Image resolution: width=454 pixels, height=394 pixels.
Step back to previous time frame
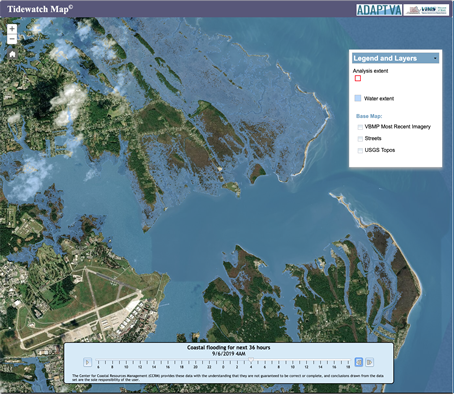tap(359, 362)
